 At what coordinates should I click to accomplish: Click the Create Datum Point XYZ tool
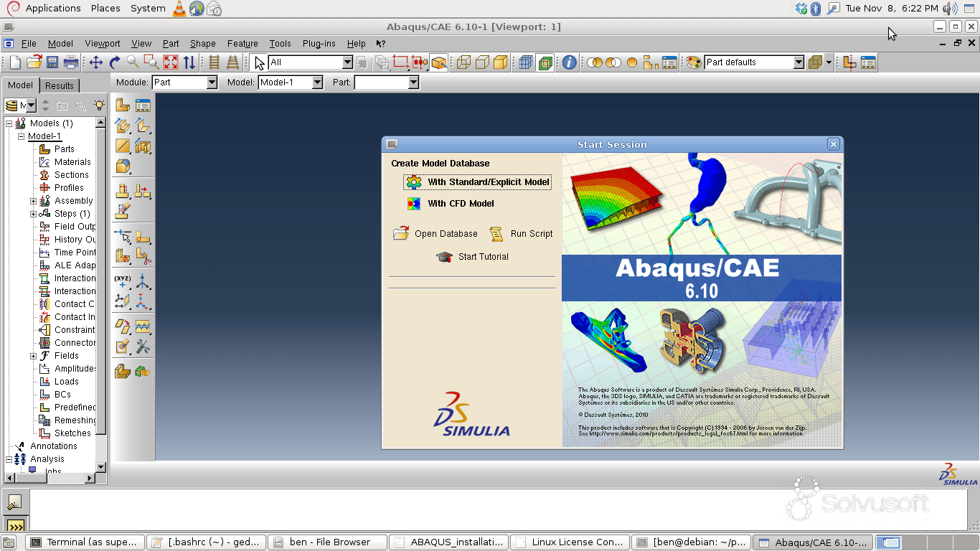[123, 281]
